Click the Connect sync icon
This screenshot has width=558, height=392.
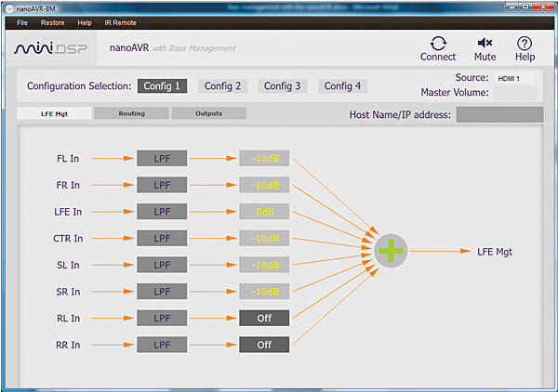pyautogui.click(x=438, y=44)
